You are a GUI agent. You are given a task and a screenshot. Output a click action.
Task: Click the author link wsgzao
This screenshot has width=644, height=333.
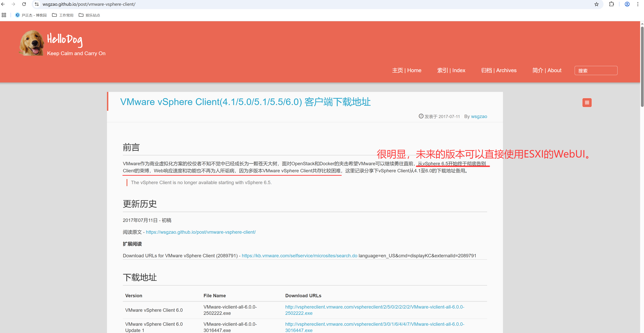coord(479,116)
